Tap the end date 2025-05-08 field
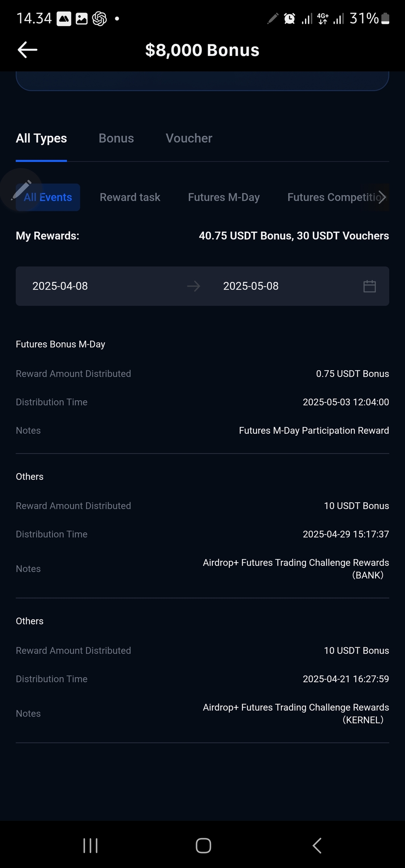The height and width of the screenshot is (868, 405). click(251, 286)
